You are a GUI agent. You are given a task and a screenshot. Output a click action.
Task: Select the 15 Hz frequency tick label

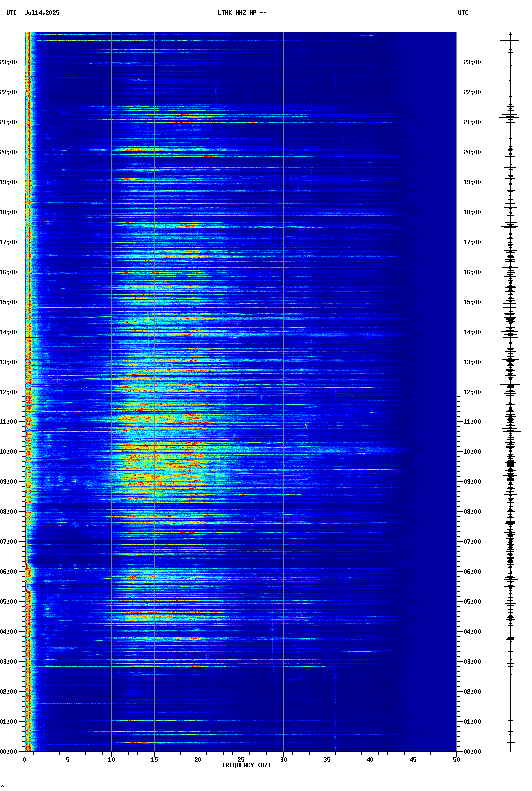(154, 760)
